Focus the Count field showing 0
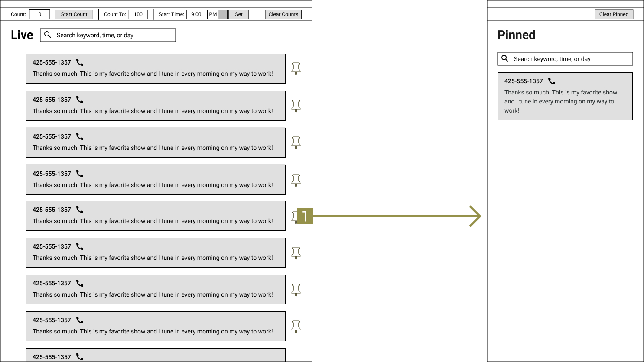This screenshot has height=362, width=644. tap(39, 14)
